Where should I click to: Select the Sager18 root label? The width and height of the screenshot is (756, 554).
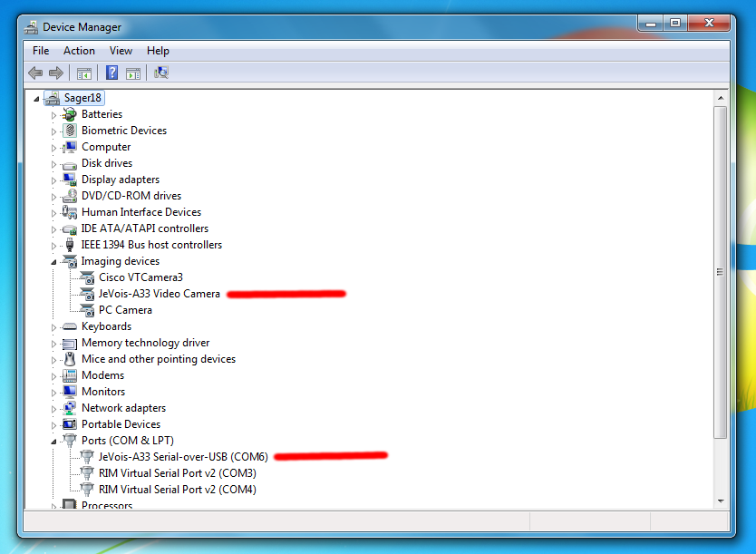[82, 98]
